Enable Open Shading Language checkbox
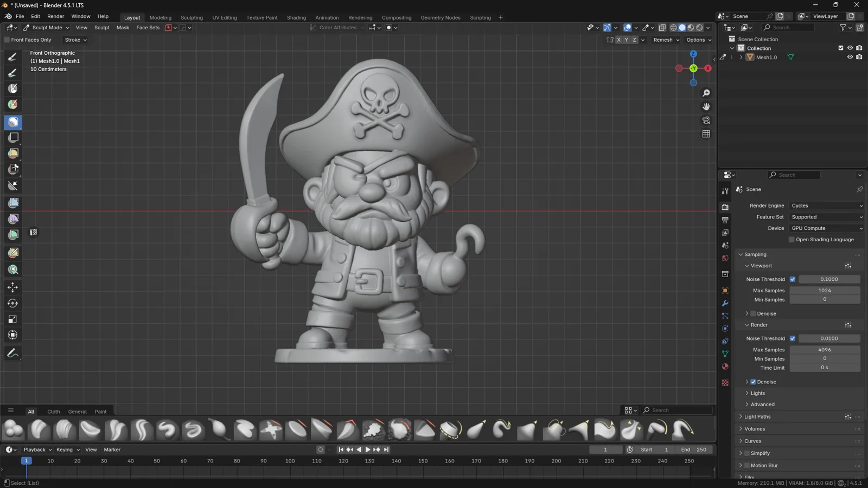Image resolution: width=868 pixels, height=488 pixels. 792,240
